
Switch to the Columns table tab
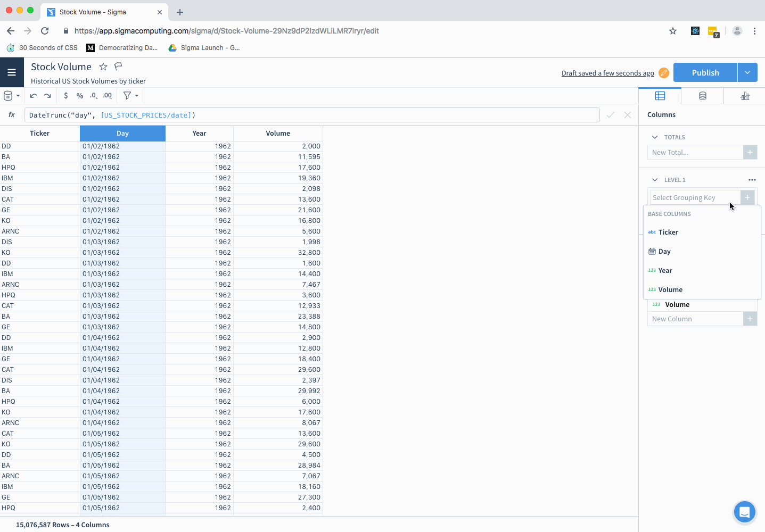click(660, 96)
